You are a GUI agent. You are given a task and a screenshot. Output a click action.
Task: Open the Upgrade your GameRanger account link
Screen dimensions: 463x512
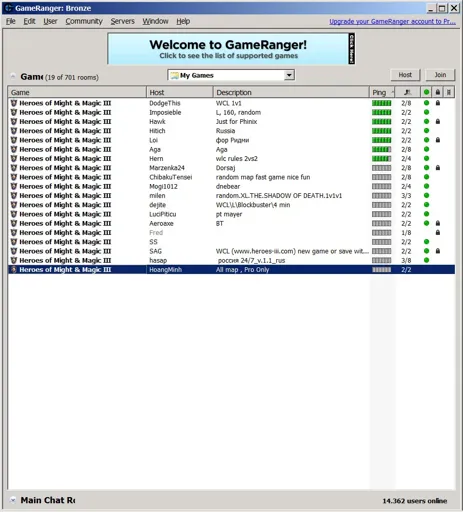(x=392, y=22)
